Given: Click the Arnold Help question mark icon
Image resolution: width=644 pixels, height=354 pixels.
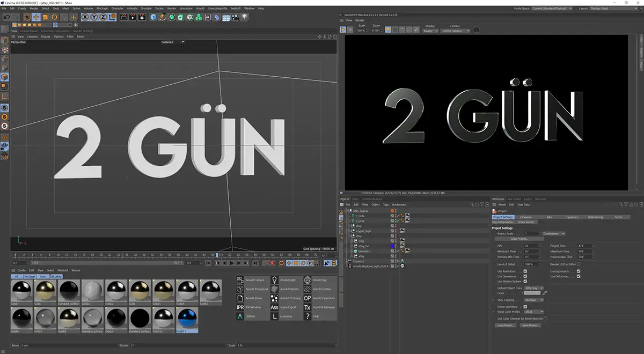Looking at the screenshot, I should [308, 316].
